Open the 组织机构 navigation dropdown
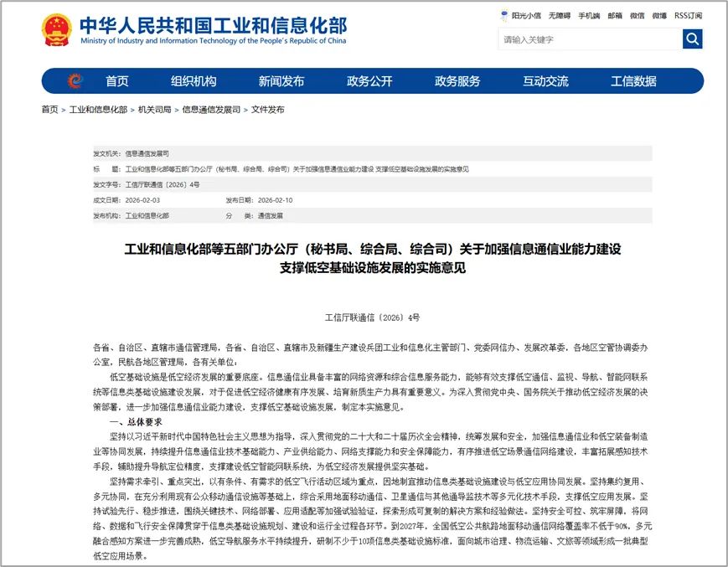Image resolution: width=728 pixels, height=567 pixels. tap(195, 81)
